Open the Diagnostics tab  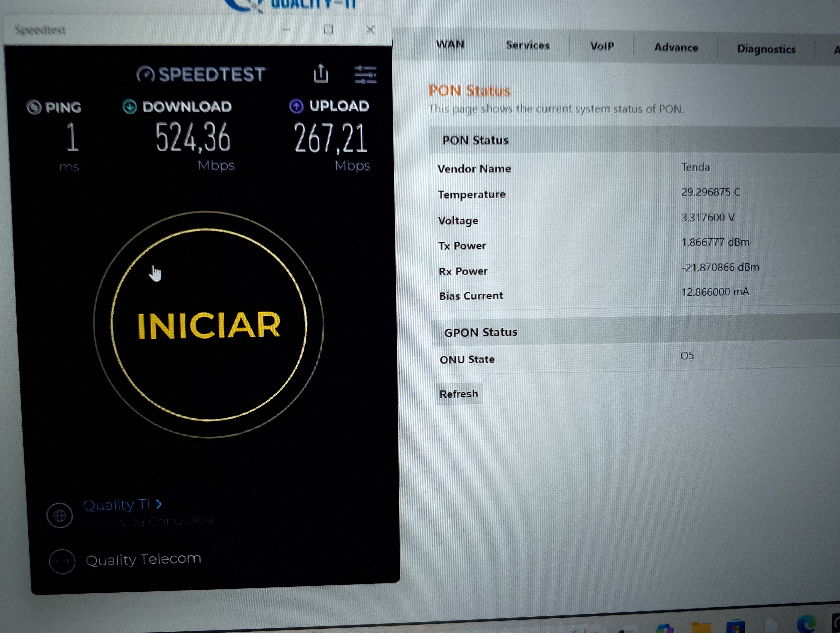click(766, 49)
